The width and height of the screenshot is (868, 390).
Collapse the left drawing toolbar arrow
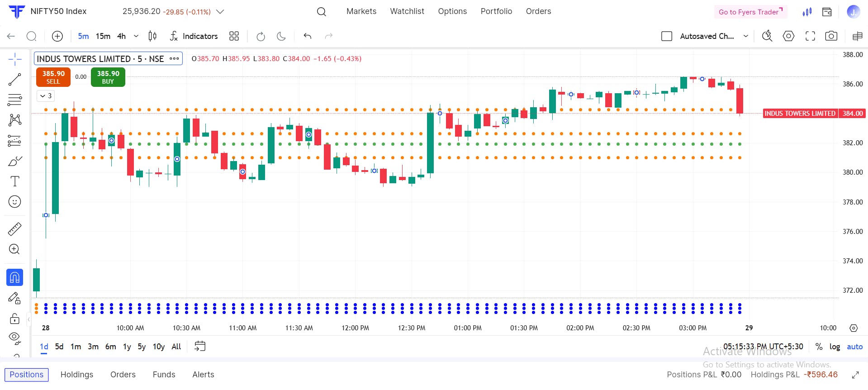[x=29, y=319]
